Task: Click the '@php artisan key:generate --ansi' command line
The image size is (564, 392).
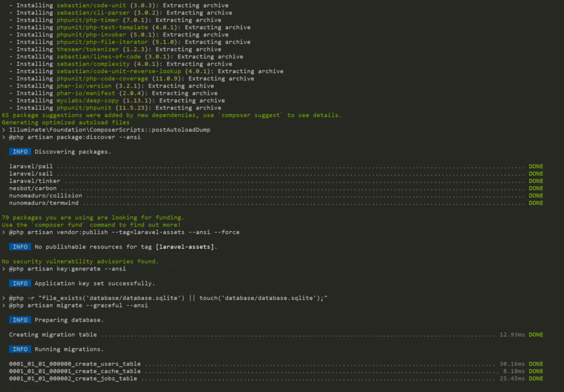Action: pos(67,269)
